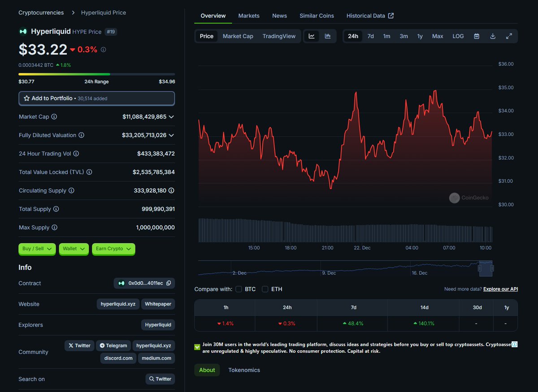
Task: Copy the Hyperliquid contract address
Action: pyautogui.click(x=170, y=283)
